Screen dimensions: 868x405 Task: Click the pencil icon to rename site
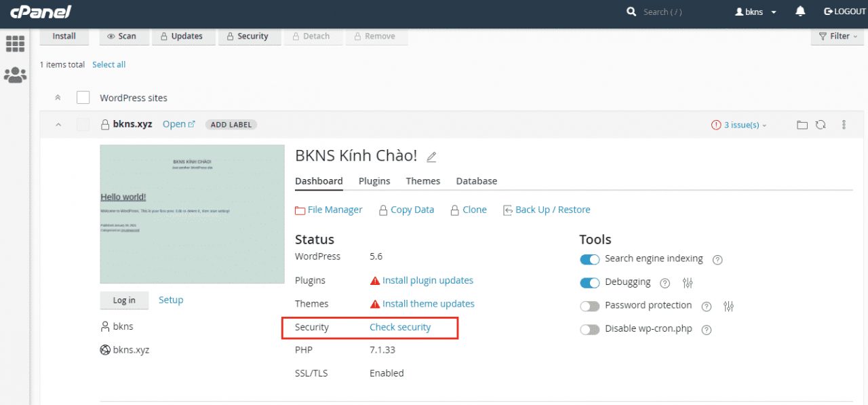[431, 157]
